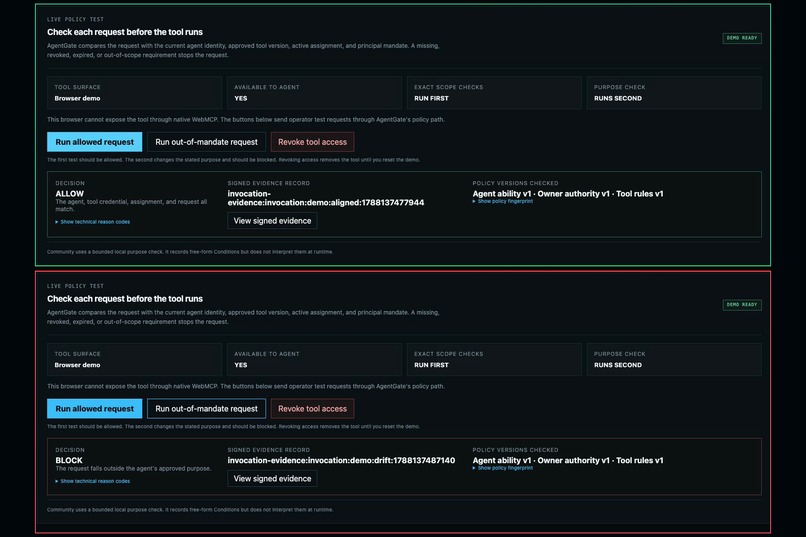Expand Show policy fingerprint in the ALLOW panel
806x537 pixels.
pos(503,201)
